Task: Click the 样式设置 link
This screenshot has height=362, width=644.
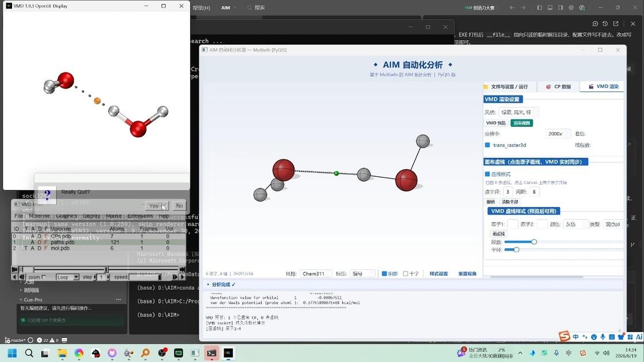Action: coord(439,274)
